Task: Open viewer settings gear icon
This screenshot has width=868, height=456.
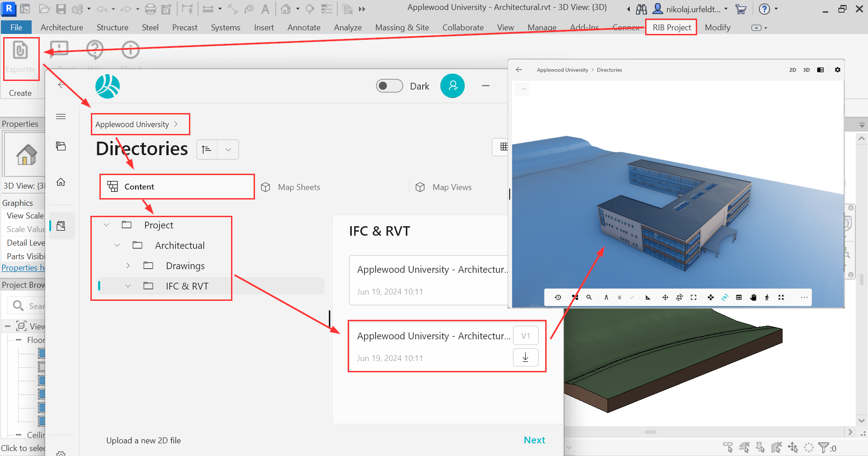Action: pyautogui.click(x=837, y=70)
